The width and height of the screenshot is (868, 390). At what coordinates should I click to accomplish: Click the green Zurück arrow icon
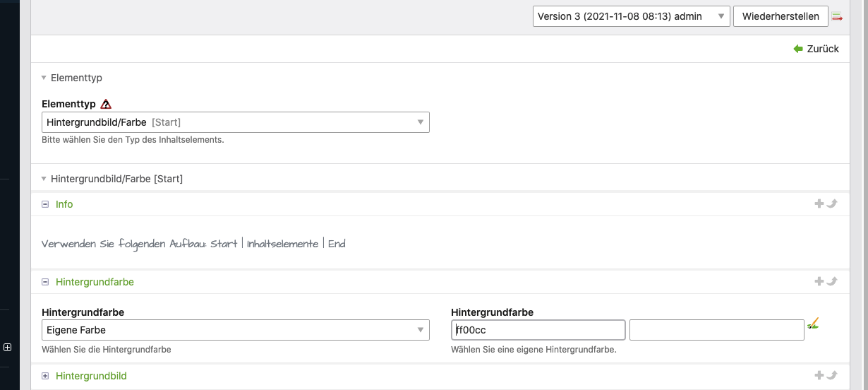tap(798, 49)
